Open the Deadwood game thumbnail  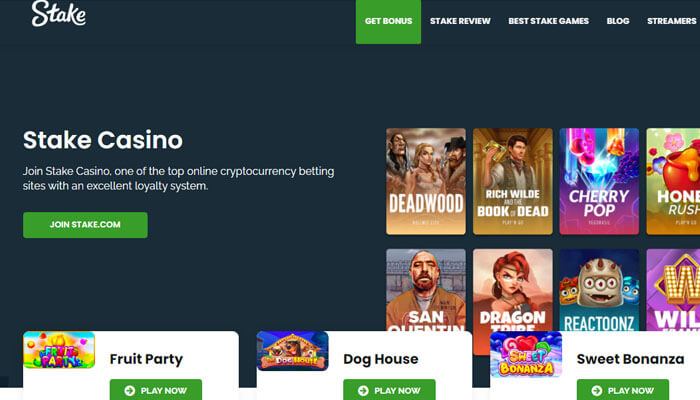click(x=426, y=181)
